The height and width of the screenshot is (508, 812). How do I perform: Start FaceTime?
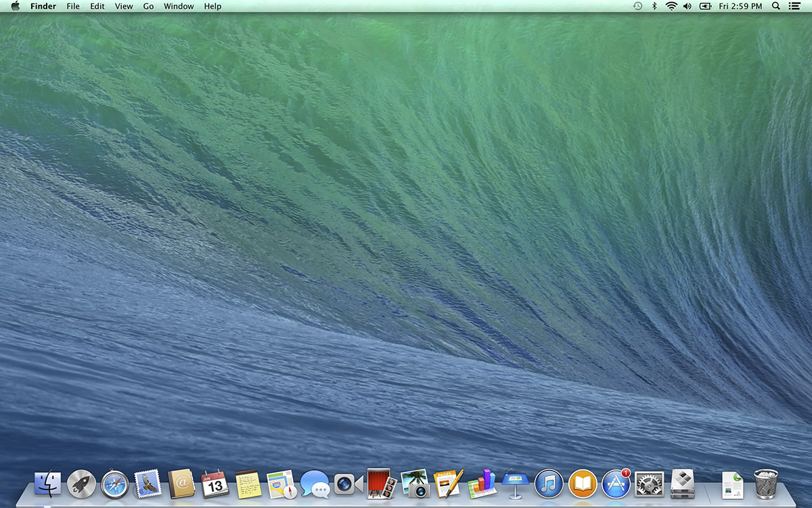point(347,484)
